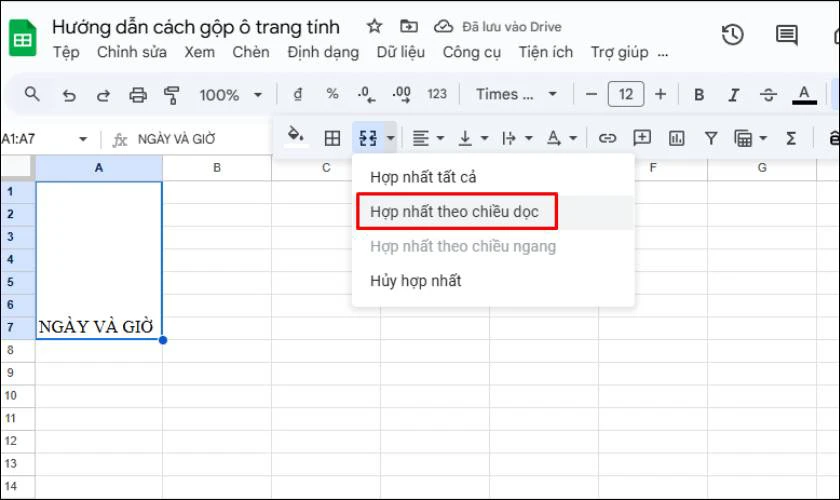This screenshot has width=840, height=500.
Task: Create a filter
Action: coord(711,138)
